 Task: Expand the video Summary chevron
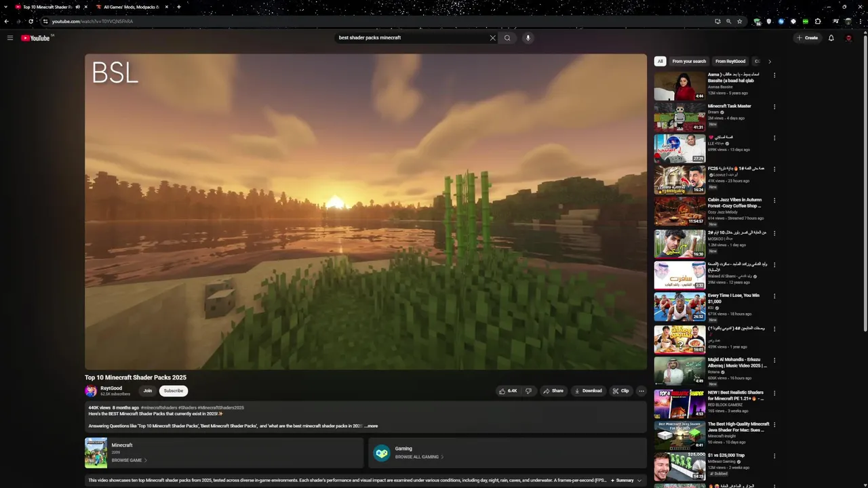click(639, 481)
